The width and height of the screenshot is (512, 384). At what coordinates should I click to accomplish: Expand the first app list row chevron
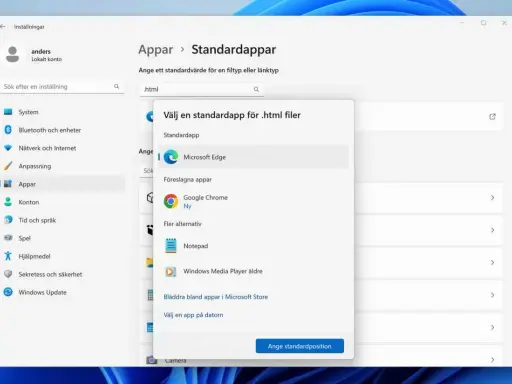(492, 198)
